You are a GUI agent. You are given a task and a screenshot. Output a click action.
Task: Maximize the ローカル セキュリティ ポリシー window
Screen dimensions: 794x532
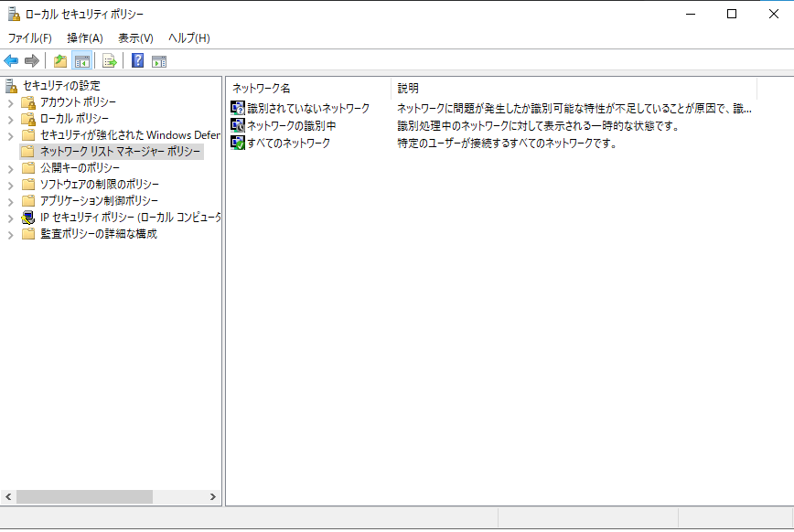[x=732, y=15]
